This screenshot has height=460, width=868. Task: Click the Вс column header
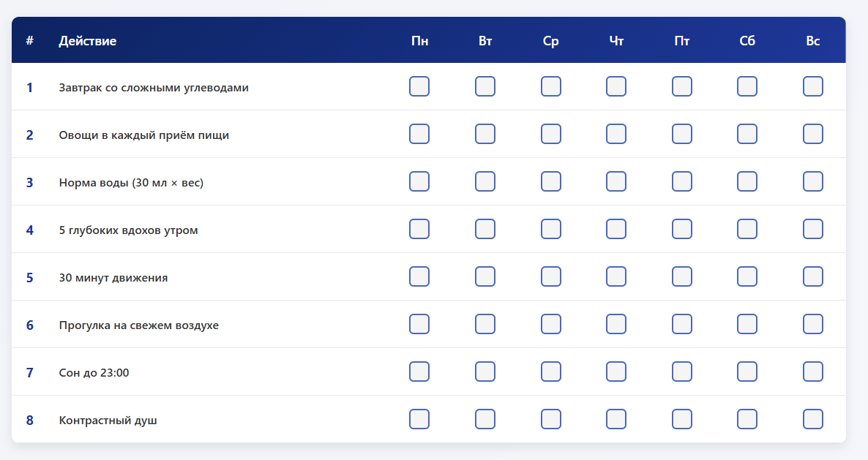click(x=813, y=41)
